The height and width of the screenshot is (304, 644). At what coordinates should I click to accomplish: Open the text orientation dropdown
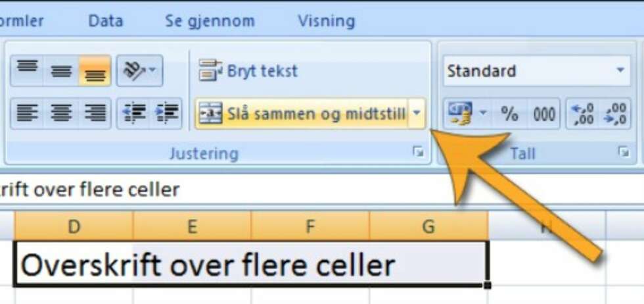pos(139,70)
